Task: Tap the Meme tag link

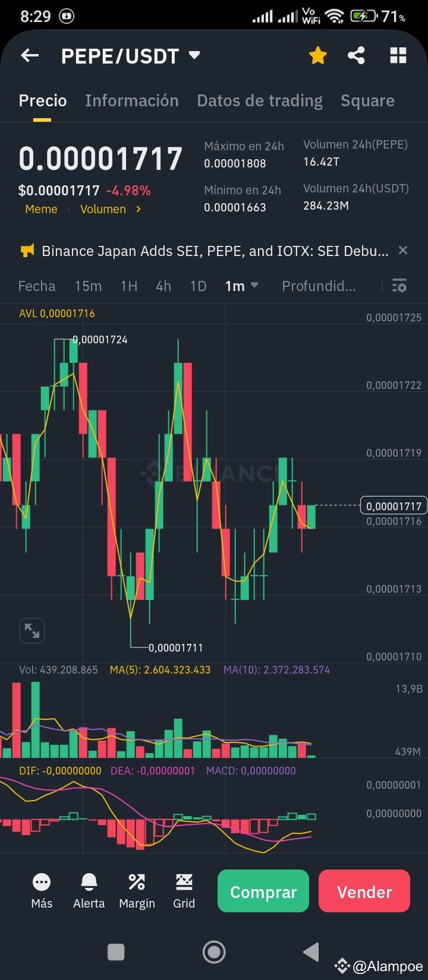Action: 41,209
